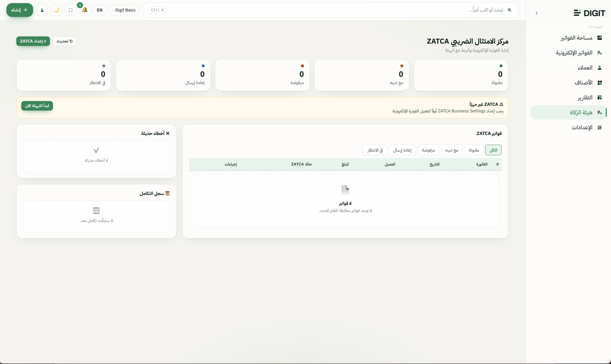Click the search magnifier icon
Screen dimensions: 611x364
coord(509,10)
